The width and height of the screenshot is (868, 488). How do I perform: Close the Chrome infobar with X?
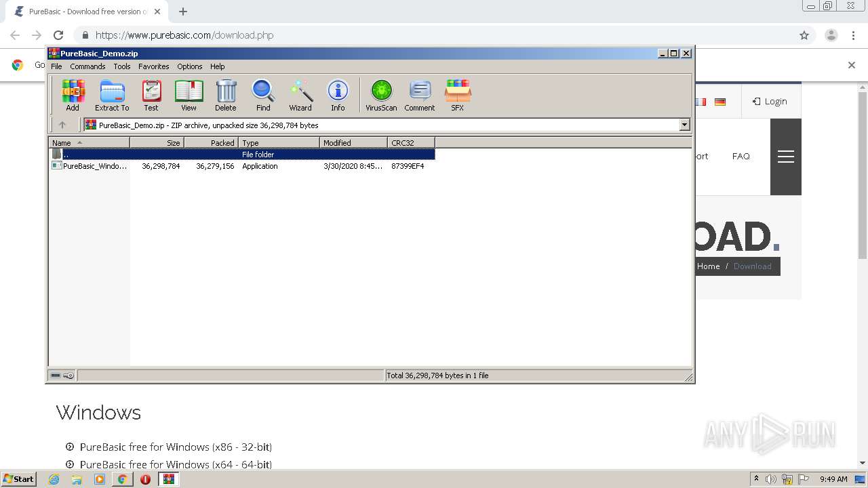852,65
